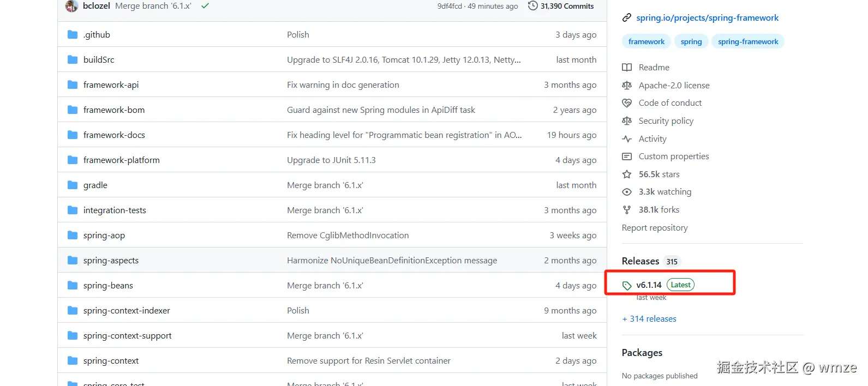Open the Releases section heading
Viewport: 868px width, 386px height.
640,261
